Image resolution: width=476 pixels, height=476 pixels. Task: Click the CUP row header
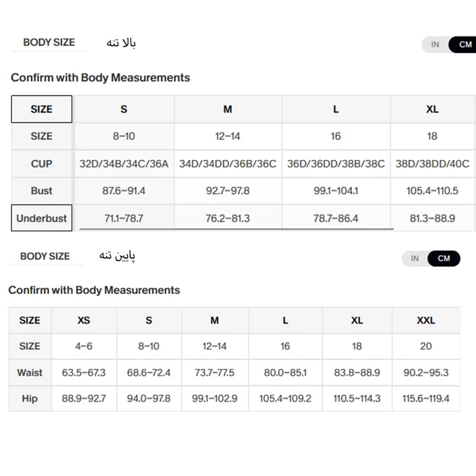42,164
